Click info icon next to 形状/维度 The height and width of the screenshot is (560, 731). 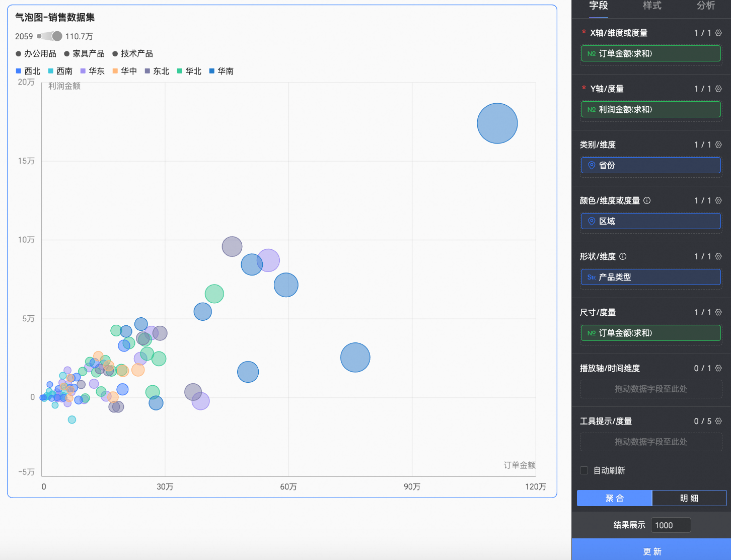(623, 256)
